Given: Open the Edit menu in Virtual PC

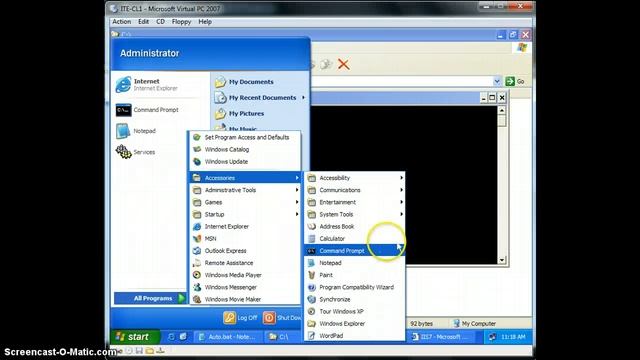Looking at the screenshot, I should click(143, 22).
